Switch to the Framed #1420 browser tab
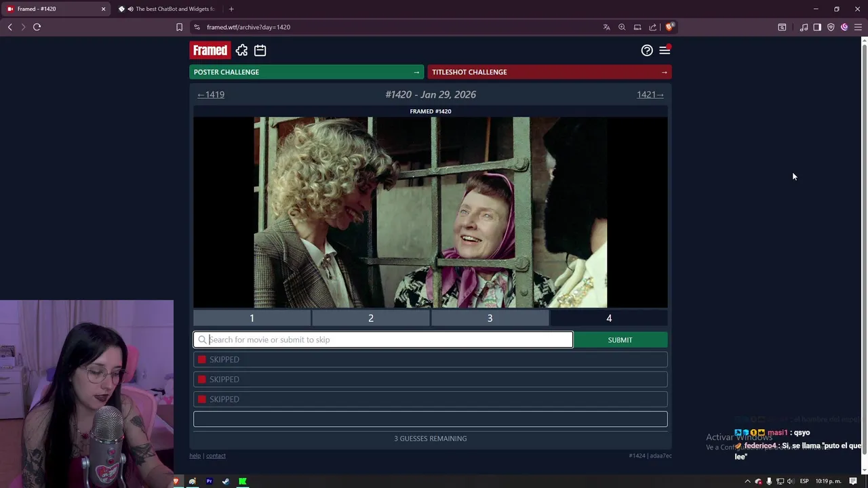This screenshot has width=868, height=488. click(54, 9)
